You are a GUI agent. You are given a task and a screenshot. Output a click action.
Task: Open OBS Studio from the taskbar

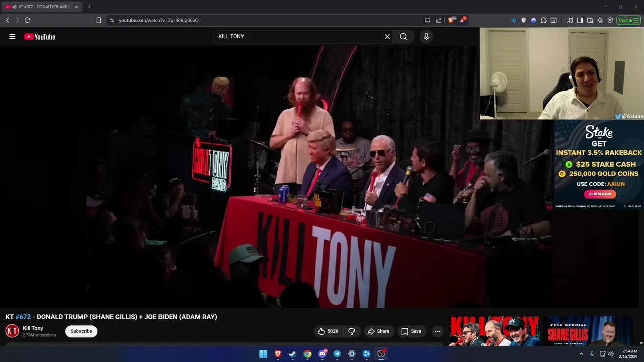click(381, 354)
